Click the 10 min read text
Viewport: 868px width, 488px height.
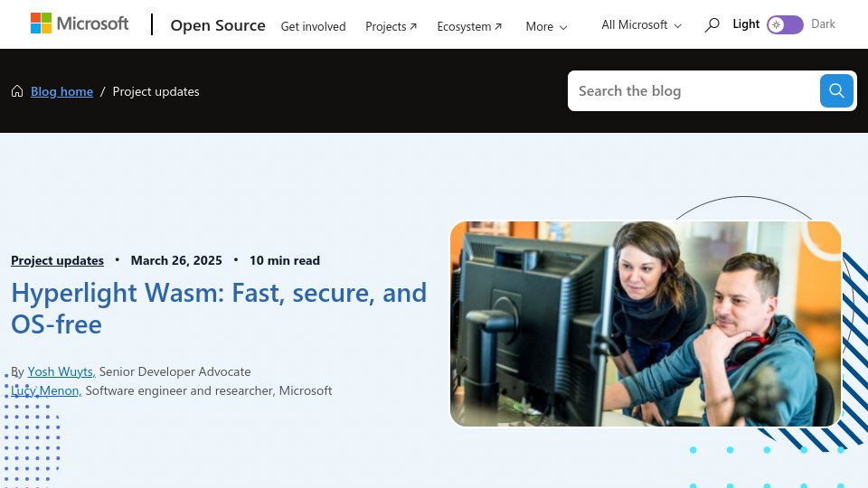click(x=285, y=260)
